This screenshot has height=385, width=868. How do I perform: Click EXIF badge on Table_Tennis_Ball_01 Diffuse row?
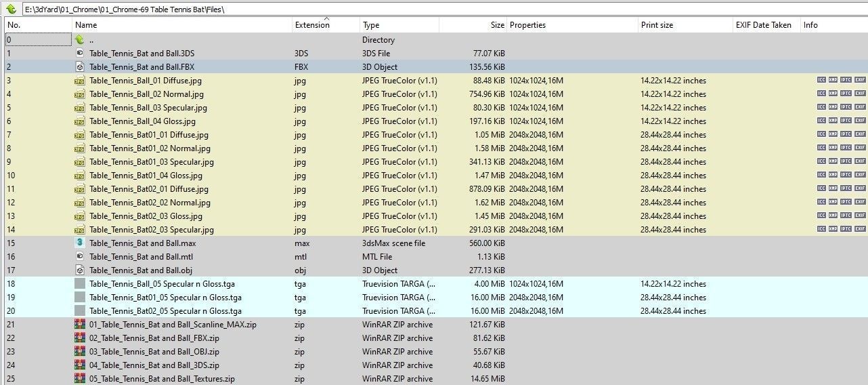pyautogui.click(x=860, y=80)
